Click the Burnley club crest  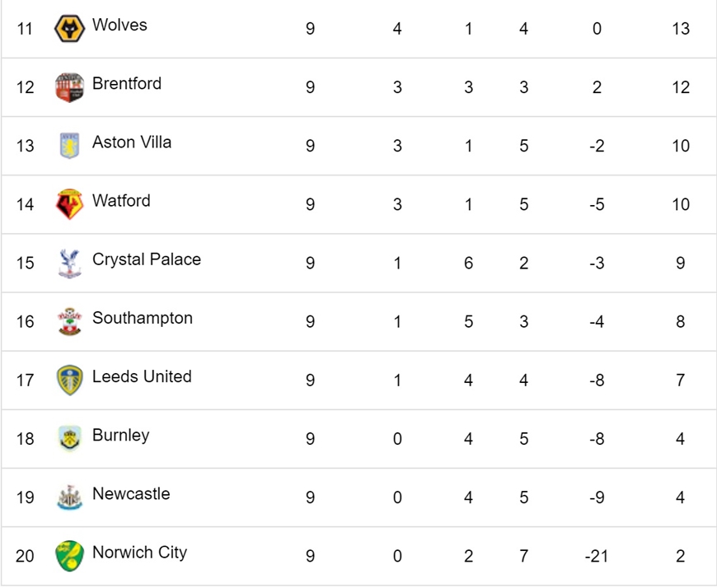coord(69,439)
